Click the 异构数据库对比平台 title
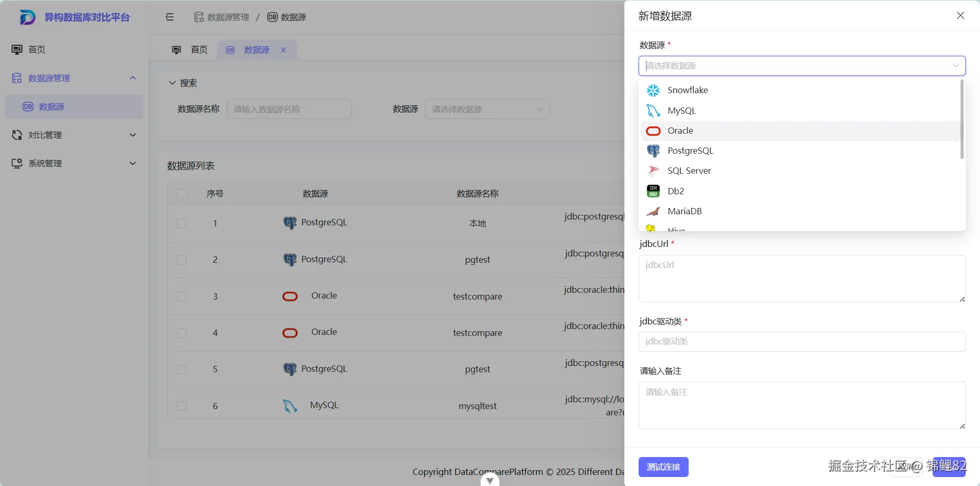980x486 pixels. (87, 17)
